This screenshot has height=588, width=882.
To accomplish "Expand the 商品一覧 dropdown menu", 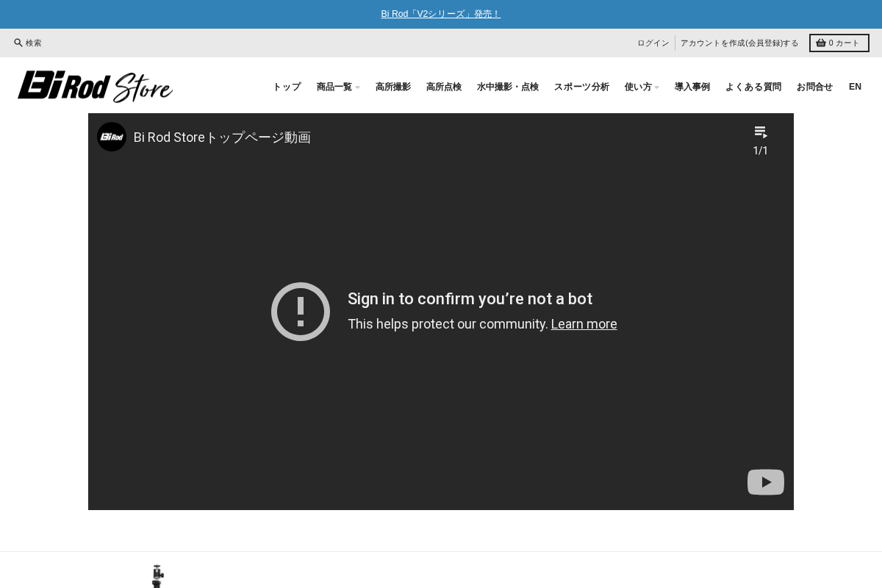I will [334, 87].
